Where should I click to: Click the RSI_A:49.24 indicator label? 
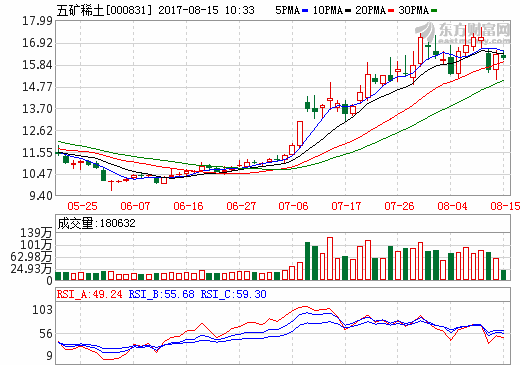(90, 294)
